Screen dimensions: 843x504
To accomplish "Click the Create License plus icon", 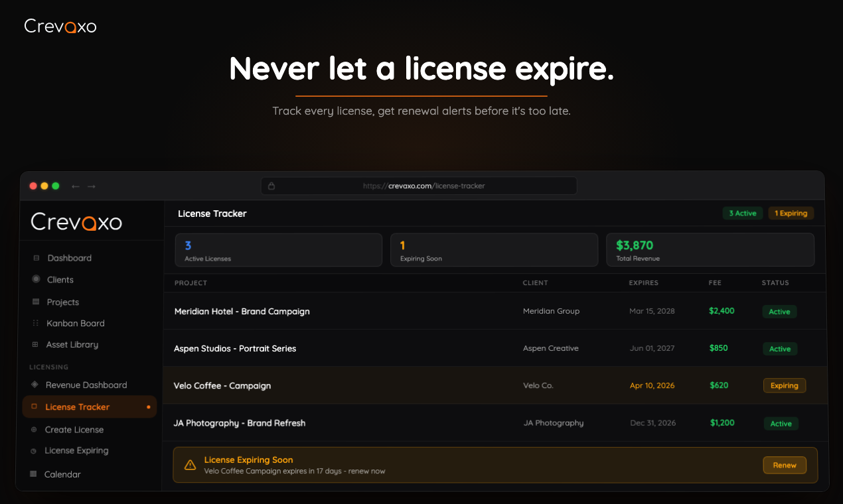I will [34, 430].
